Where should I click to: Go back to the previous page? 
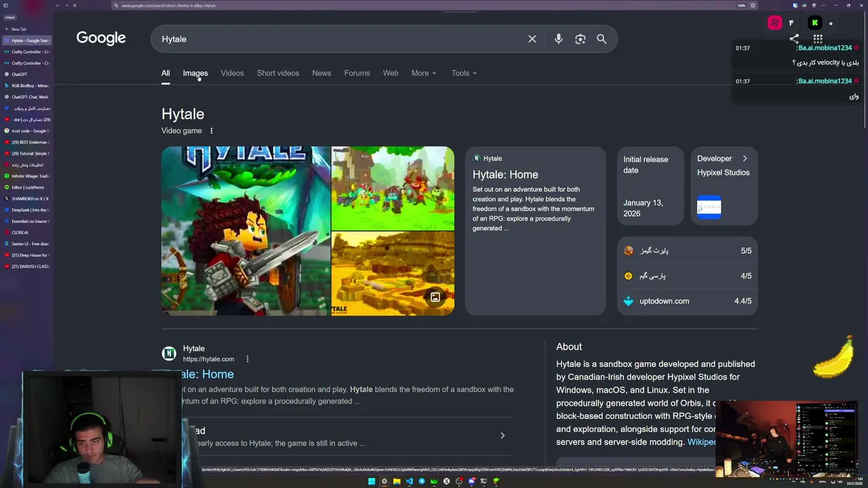[57, 5]
